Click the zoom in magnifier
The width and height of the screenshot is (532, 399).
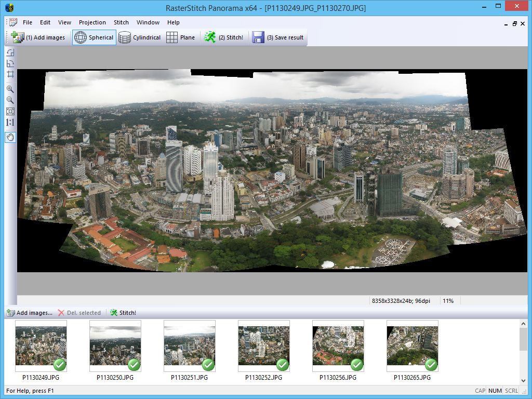tap(10, 89)
